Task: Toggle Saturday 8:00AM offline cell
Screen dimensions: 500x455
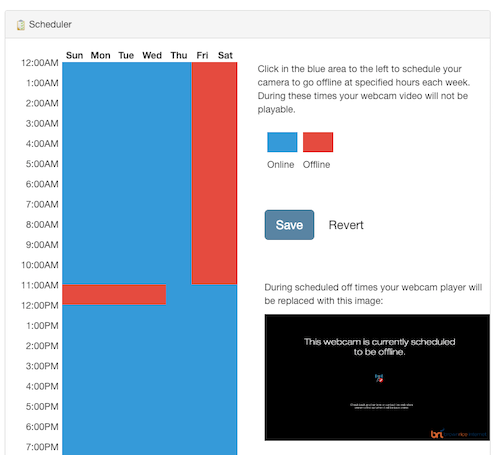Action: click(226, 234)
